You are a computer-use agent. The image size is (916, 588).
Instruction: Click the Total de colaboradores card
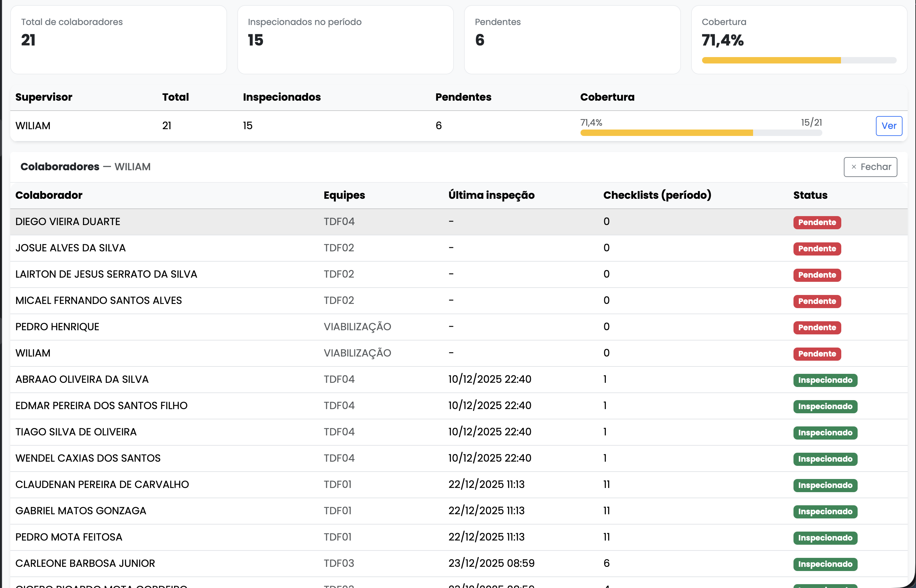(x=118, y=40)
